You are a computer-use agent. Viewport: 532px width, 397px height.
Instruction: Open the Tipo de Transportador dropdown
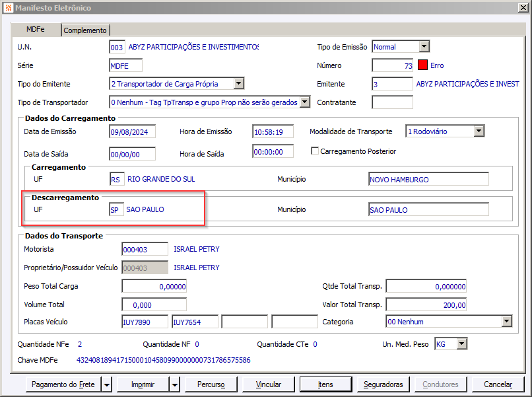tap(305, 102)
